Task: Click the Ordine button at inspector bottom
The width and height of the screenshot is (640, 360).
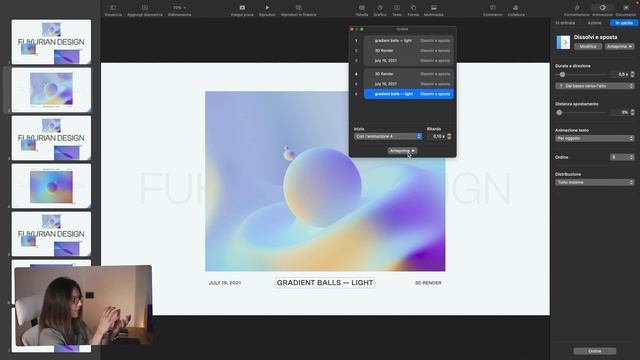Action: click(595, 351)
